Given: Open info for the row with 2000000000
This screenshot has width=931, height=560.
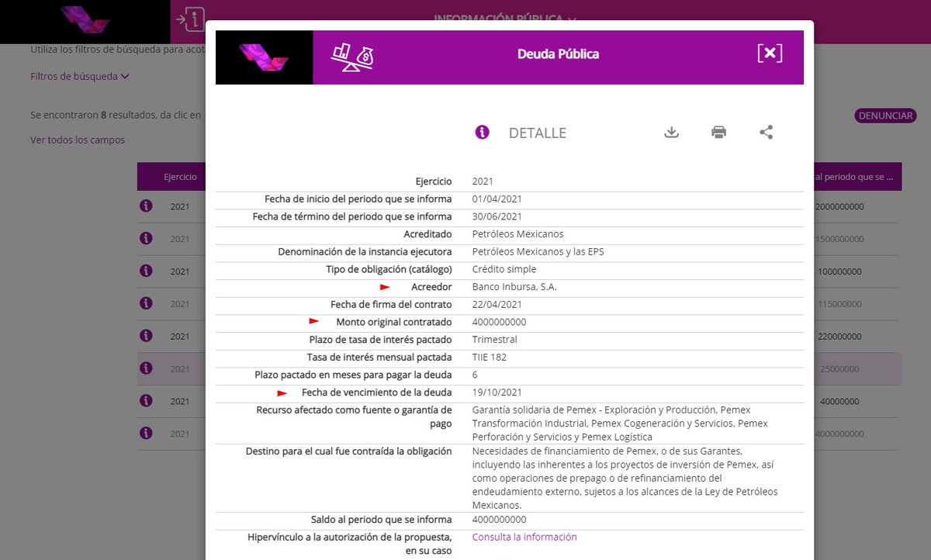Looking at the screenshot, I should [x=145, y=206].
